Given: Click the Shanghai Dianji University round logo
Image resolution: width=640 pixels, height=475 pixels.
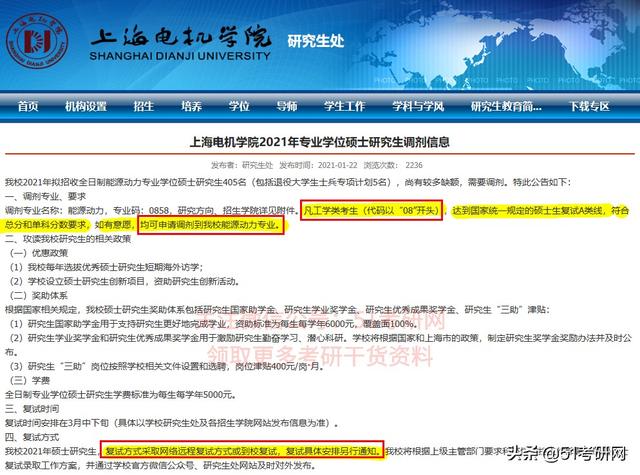Looking at the screenshot, I should coord(37,41).
